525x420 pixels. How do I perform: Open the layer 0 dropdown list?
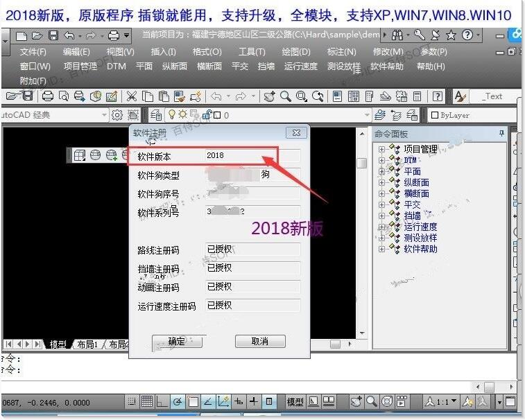tap(367, 115)
